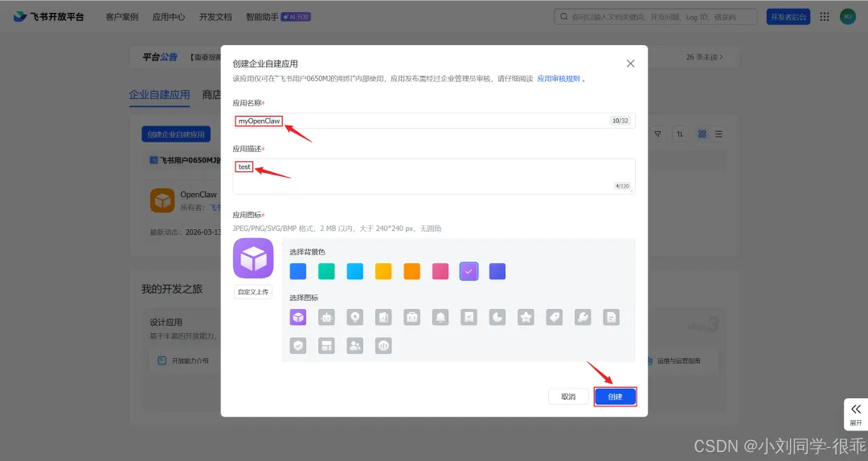Select the orange background color
This screenshot has height=461, width=868.
pos(411,271)
